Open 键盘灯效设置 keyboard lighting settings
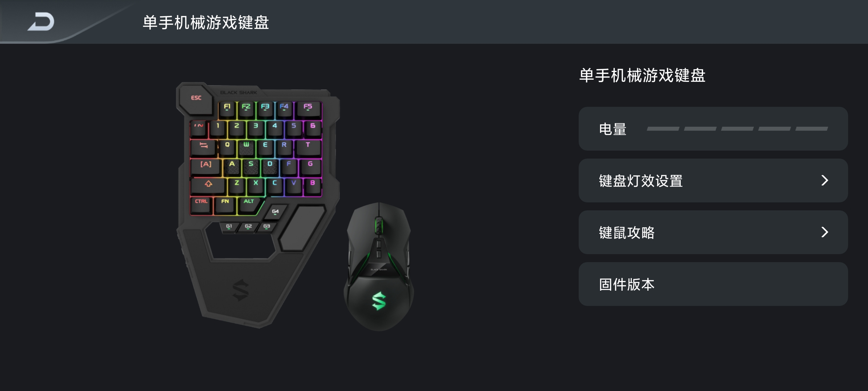 713,180
